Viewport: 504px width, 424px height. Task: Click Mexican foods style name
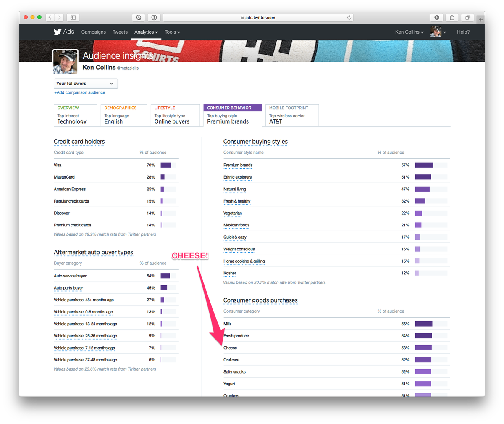(x=236, y=225)
